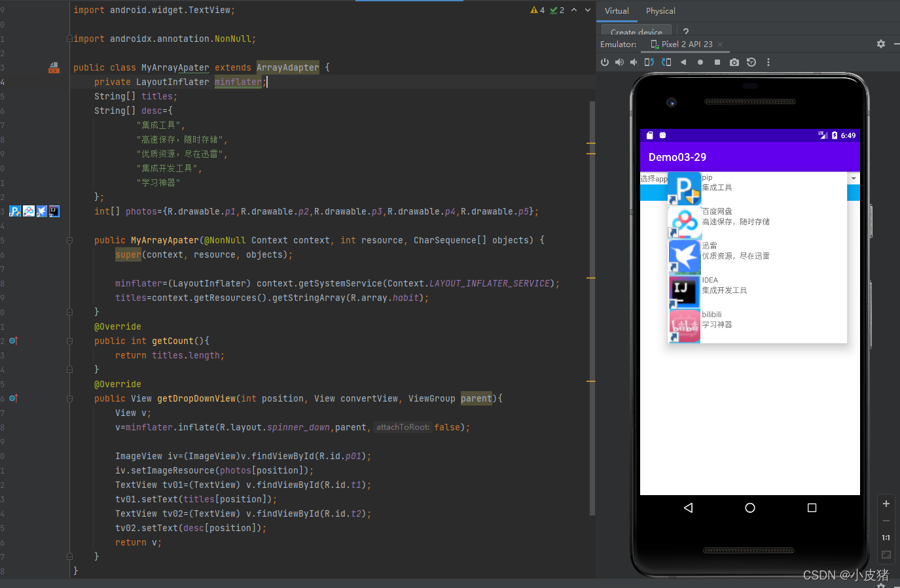This screenshot has height=588, width=900.
Task: Open extended emulator controls via three-dot menu
Action: click(768, 62)
